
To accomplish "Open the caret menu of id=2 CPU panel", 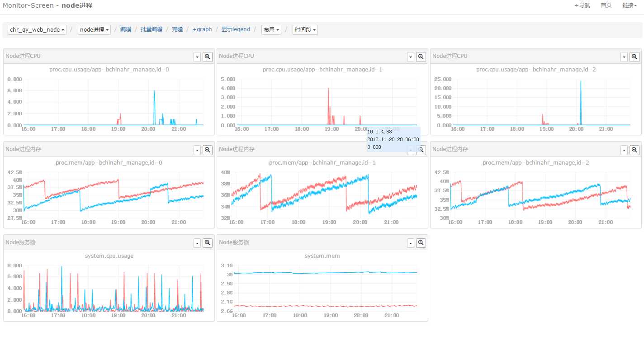I will point(624,57).
